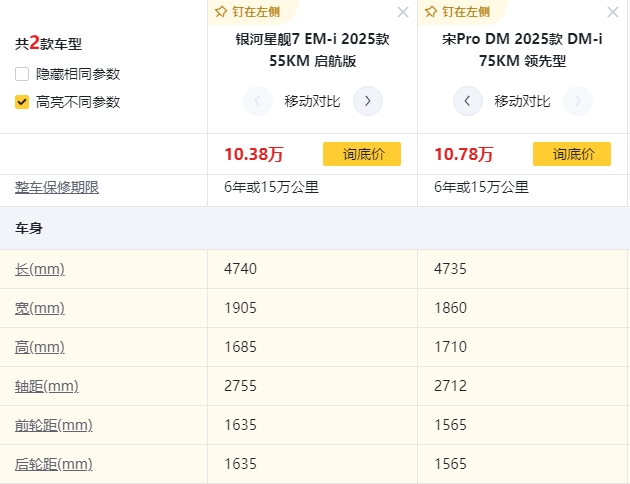Screen dimensions: 630x484
Task: Select the wheelbase value 2755
Action: pos(240,386)
